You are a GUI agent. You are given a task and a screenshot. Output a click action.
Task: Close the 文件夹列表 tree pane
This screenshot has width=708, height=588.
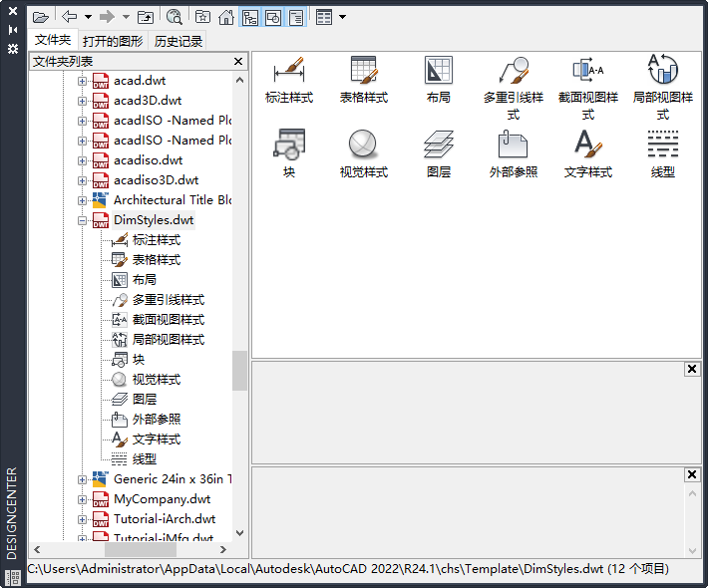click(x=238, y=61)
